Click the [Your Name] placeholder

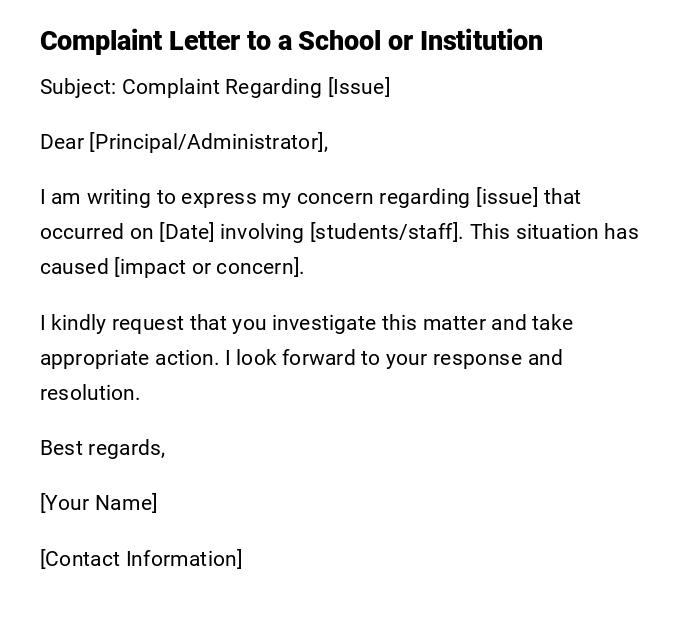pos(98,503)
